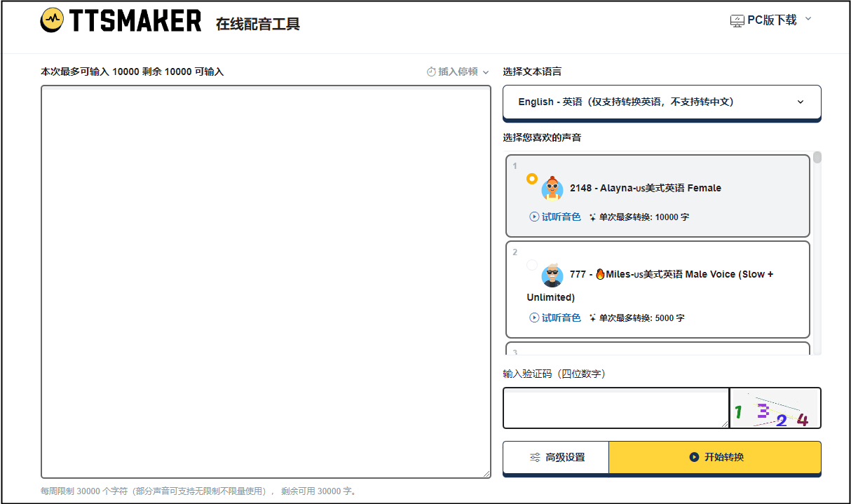Click the monitor icon beside PC版下载
The image size is (851, 504).
click(x=737, y=21)
